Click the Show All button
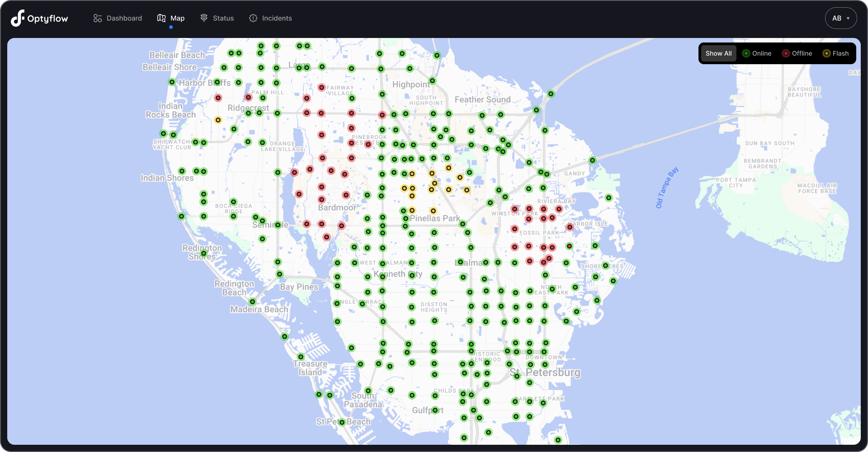This screenshot has width=868, height=452. tap(718, 53)
